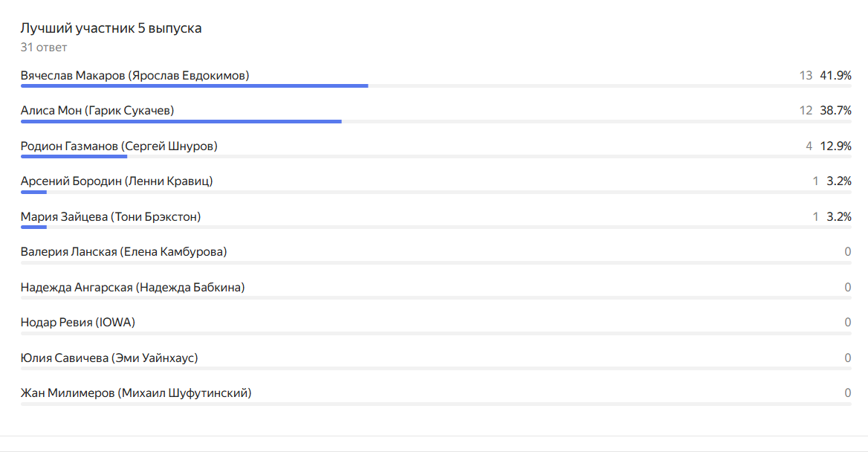Click the blue progress bar under Вячеслав Макаров

click(194, 85)
